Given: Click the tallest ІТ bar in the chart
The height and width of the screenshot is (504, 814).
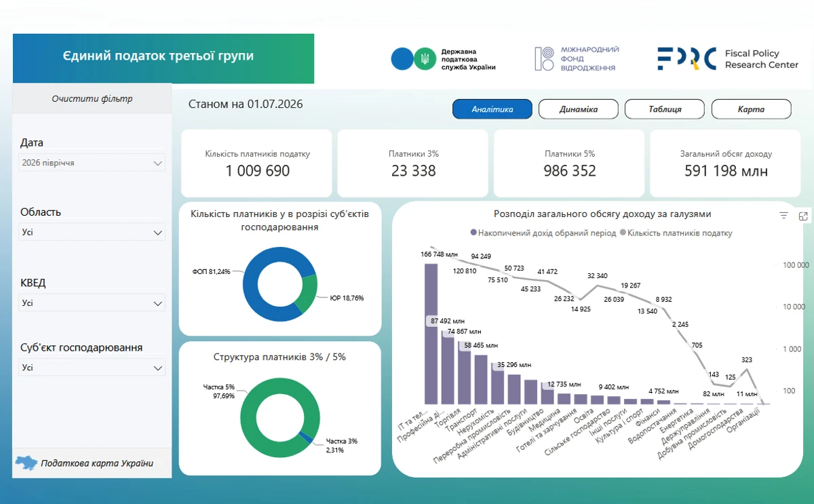Looking at the screenshot, I should tap(431, 334).
